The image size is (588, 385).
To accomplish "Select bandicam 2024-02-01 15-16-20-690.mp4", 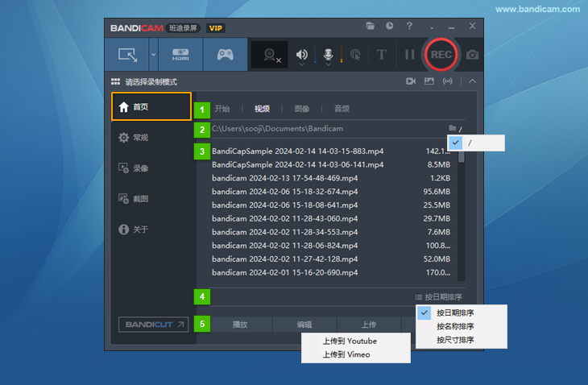I will (x=285, y=272).
